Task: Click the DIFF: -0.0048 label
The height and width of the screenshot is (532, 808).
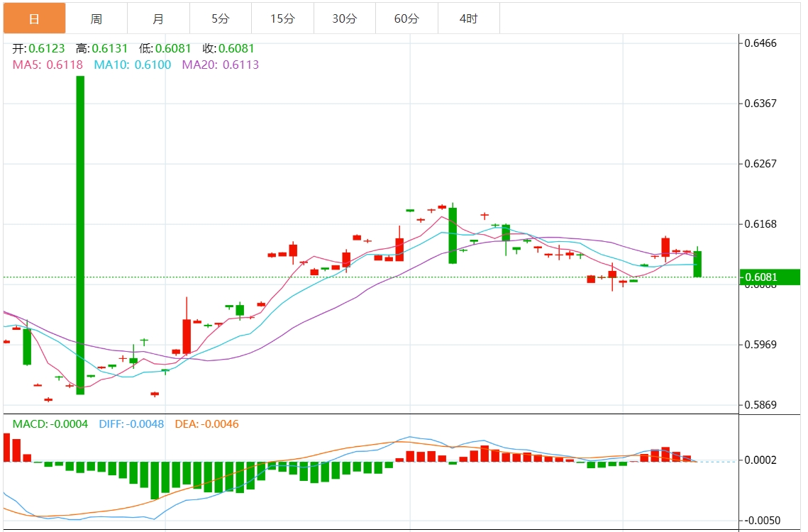Action: click(131, 424)
